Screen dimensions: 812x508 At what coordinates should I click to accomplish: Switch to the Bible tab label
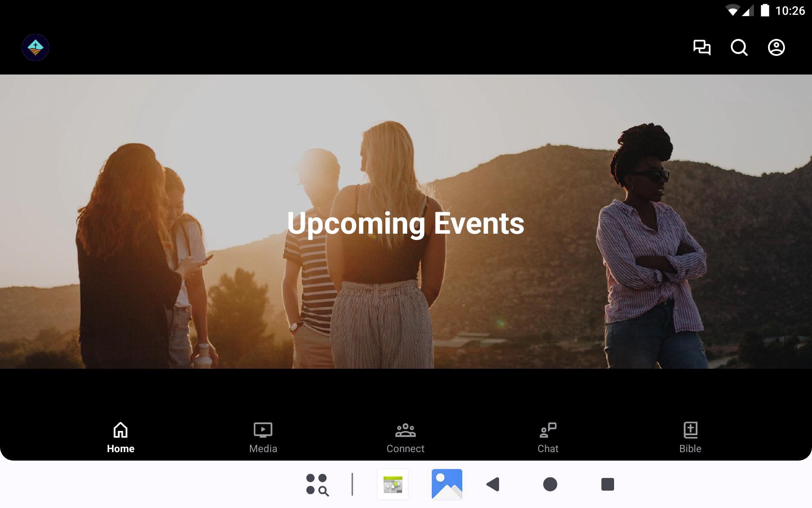pyautogui.click(x=690, y=449)
